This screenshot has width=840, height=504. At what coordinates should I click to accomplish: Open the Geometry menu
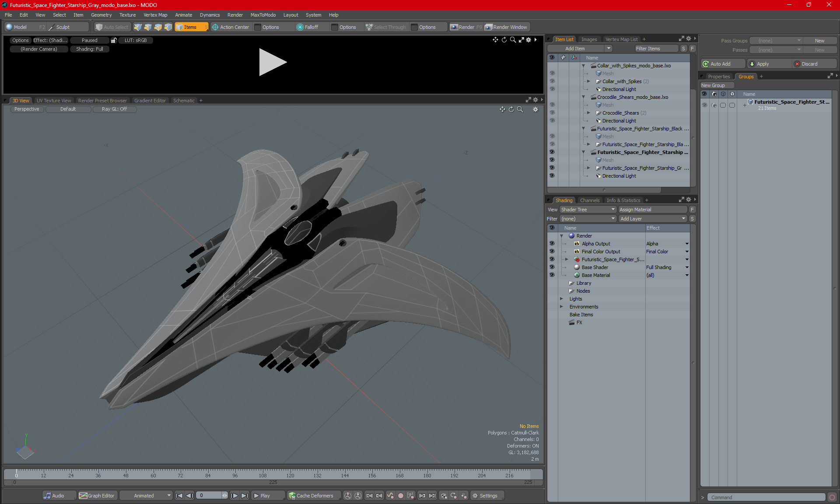pyautogui.click(x=101, y=15)
